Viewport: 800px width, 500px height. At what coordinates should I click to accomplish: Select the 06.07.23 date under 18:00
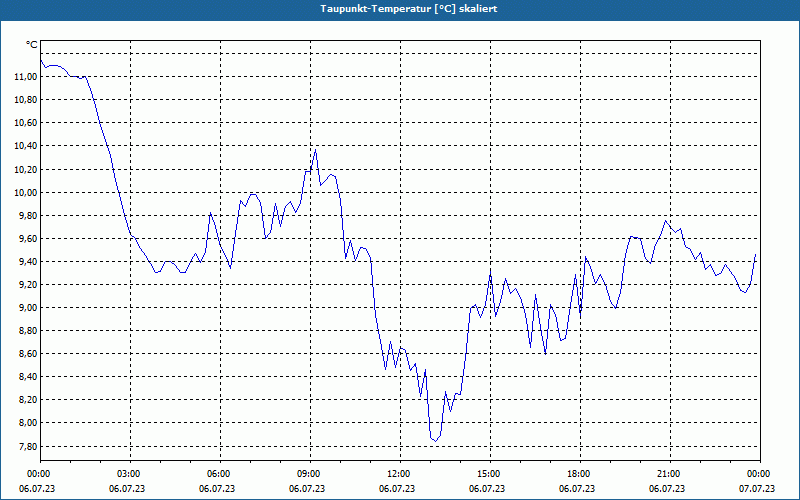(577, 489)
